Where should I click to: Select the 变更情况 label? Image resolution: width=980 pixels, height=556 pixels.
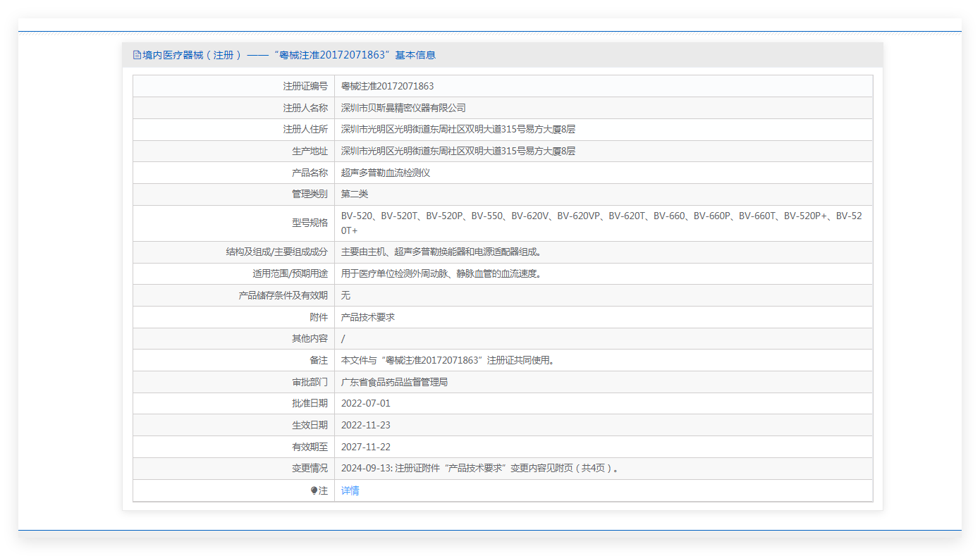(310, 468)
